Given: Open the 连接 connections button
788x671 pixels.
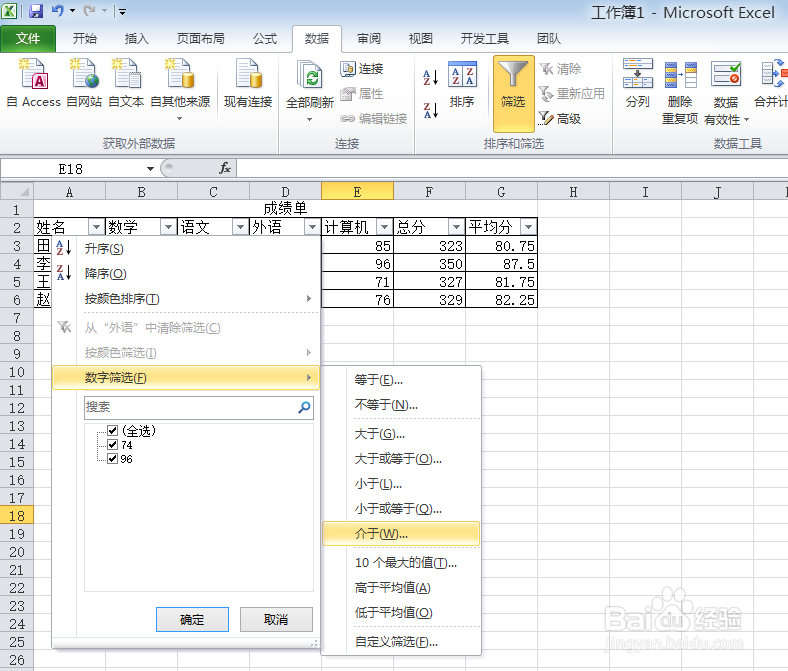Looking at the screenshot, I should (x=362, y=68).
